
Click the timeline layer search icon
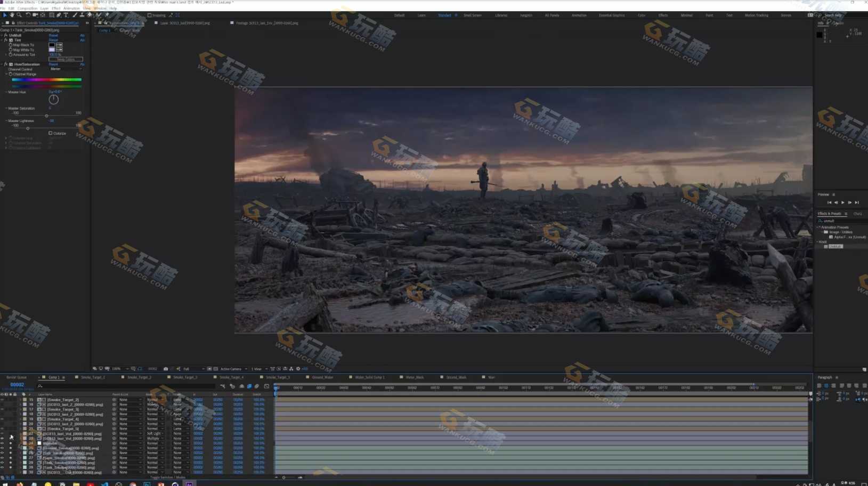[x=40, y=386]
